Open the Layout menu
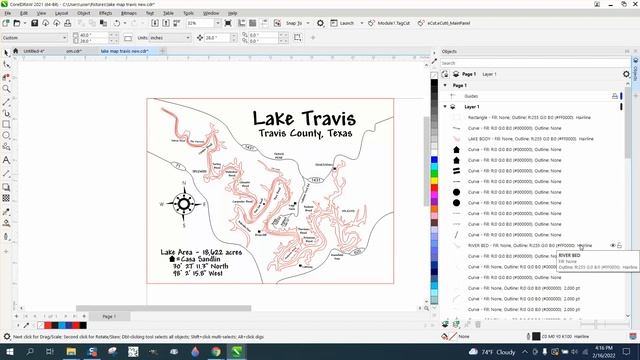The image size is (640, 360). coord(61,13)
